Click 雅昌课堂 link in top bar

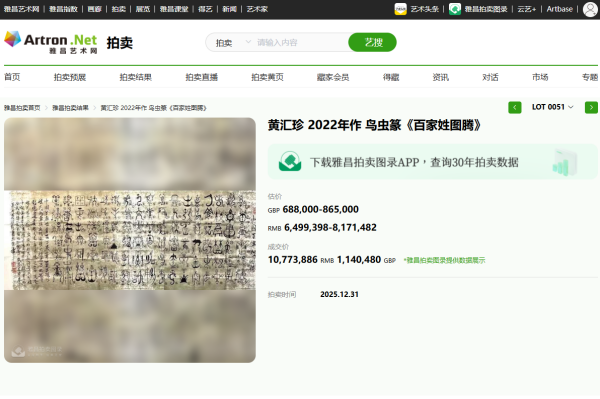[174, 9]
